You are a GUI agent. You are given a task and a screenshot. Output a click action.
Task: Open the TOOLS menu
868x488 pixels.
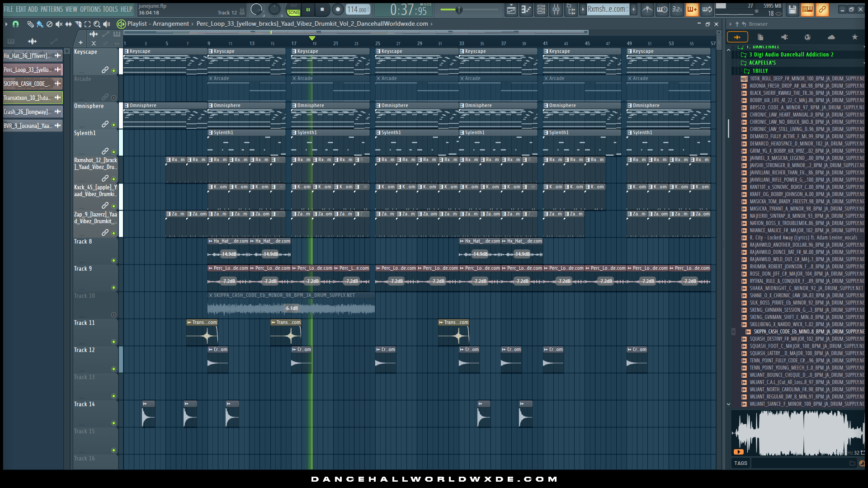[x=110, y=9]
